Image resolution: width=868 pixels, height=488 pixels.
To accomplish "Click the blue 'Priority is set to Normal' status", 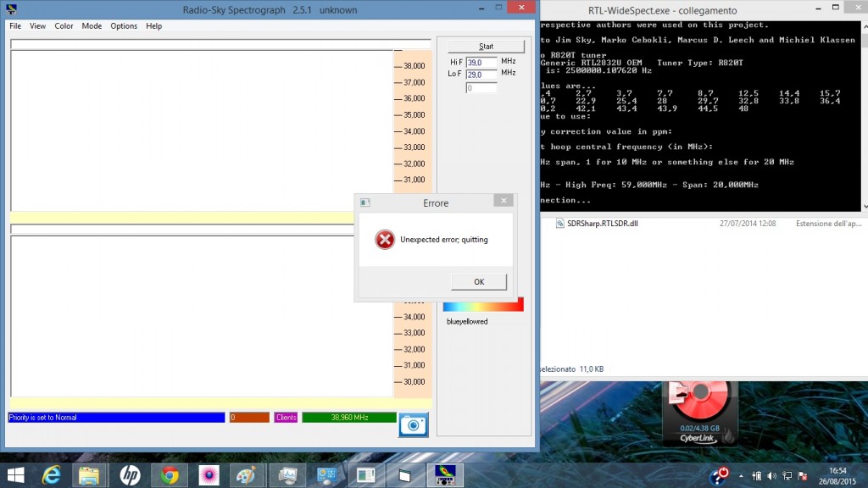I will 116,417.
